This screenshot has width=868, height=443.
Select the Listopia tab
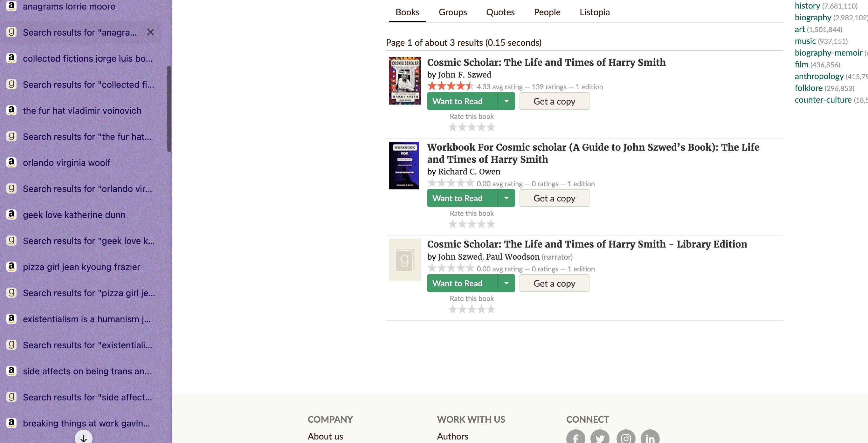594,12
